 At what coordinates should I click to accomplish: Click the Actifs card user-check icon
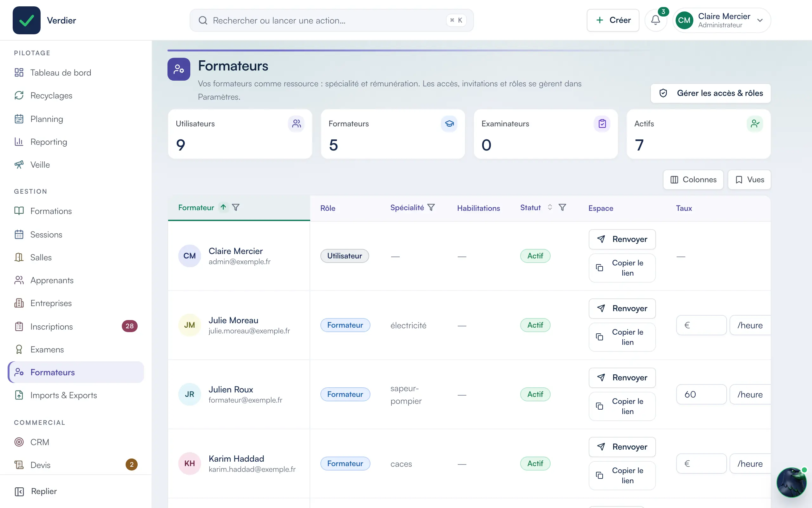(755, 124)
